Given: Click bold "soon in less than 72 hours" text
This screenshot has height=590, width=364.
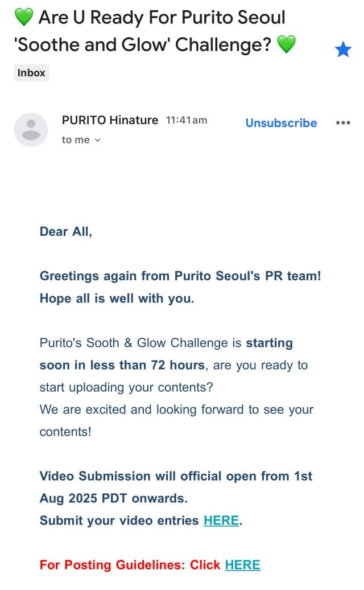Looking at the screenshot, I should click(x=122, y=365).
